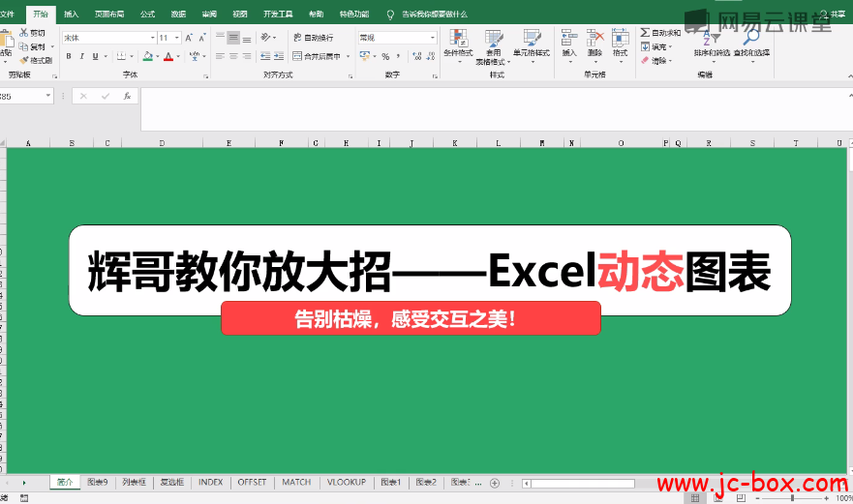Screen dimensions: 853x504
Task: Open Format as Table (套用表格格式)
Action: 494,46
